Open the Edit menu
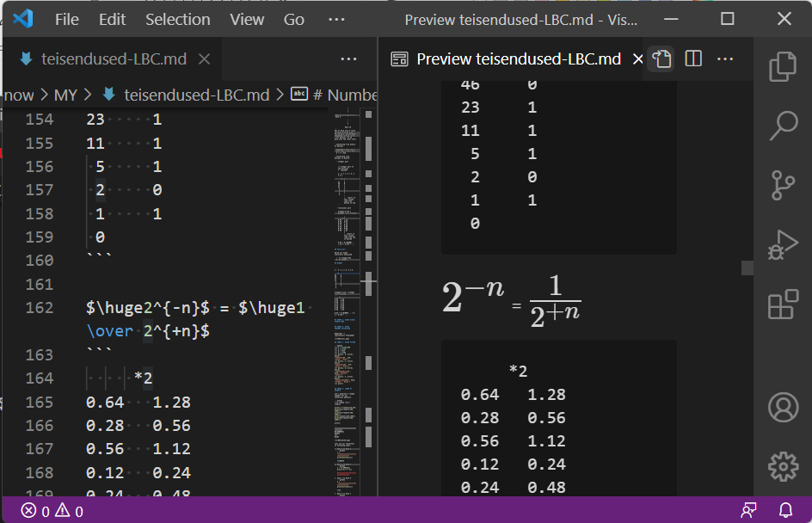812x523 pixels. (113, 19)
